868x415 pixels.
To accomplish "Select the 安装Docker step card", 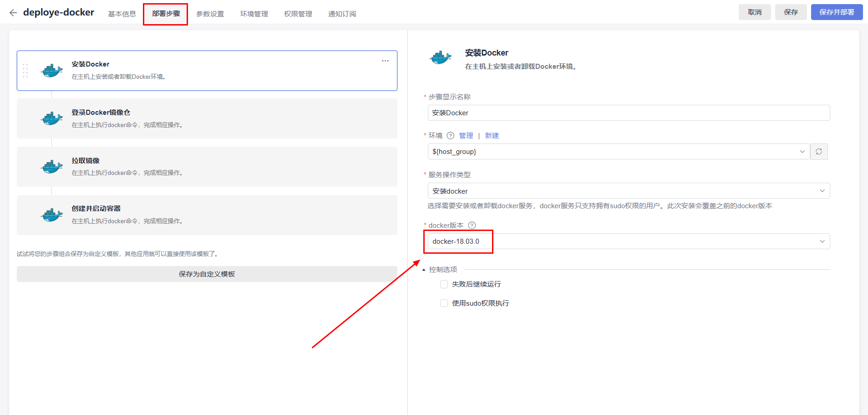I will click(207, 71).
